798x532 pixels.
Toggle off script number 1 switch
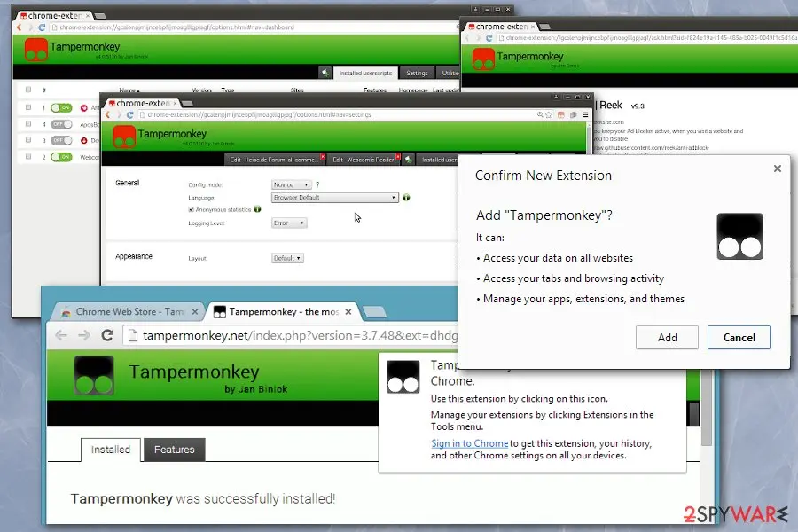pyautogui.click(x=61, y=108)
